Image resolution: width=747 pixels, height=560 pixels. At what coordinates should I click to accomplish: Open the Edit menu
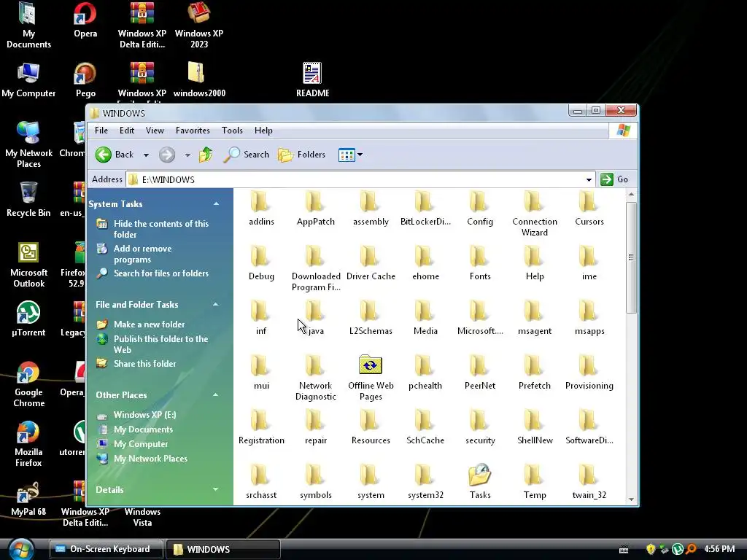pos(127,131)
